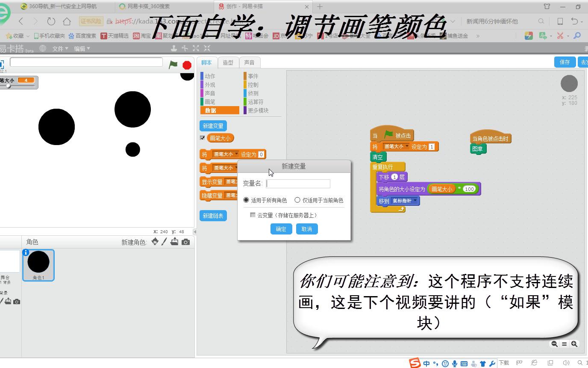Click 新建变量 button
Screen dimensions: 588x368
(x=213, y=126)
